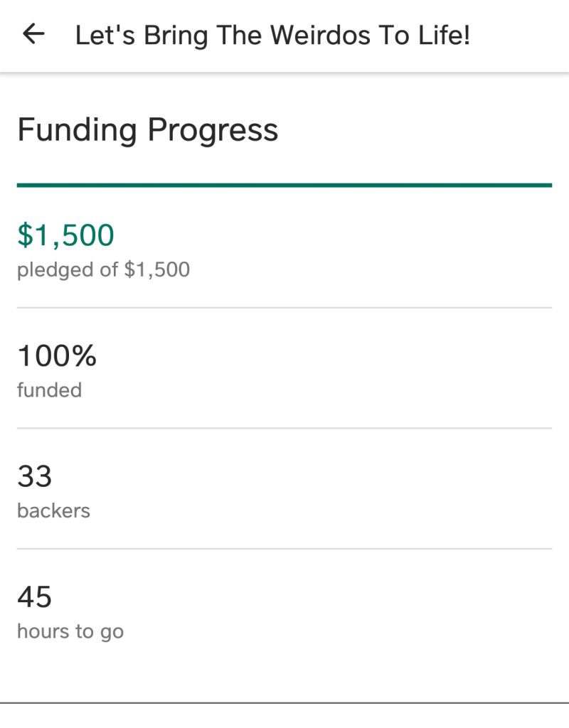Click the dollar sign of the green amount
The width and height of the screenshot is (569, 728).
point(25,235)
